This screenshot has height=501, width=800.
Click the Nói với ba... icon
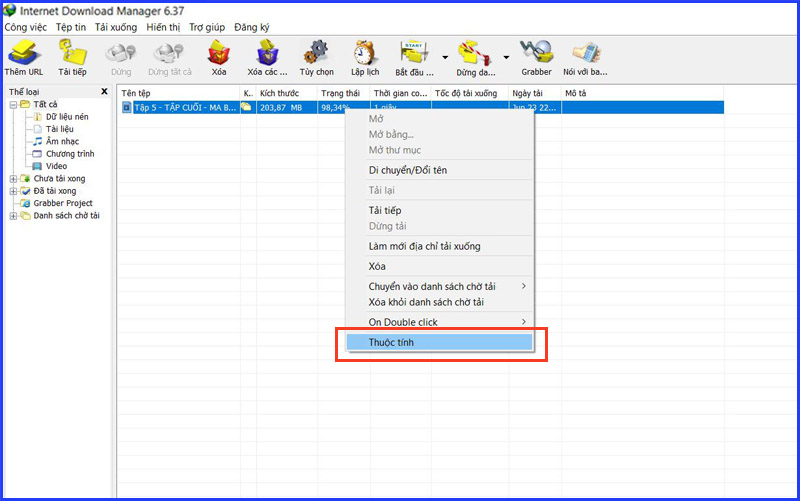585,53
